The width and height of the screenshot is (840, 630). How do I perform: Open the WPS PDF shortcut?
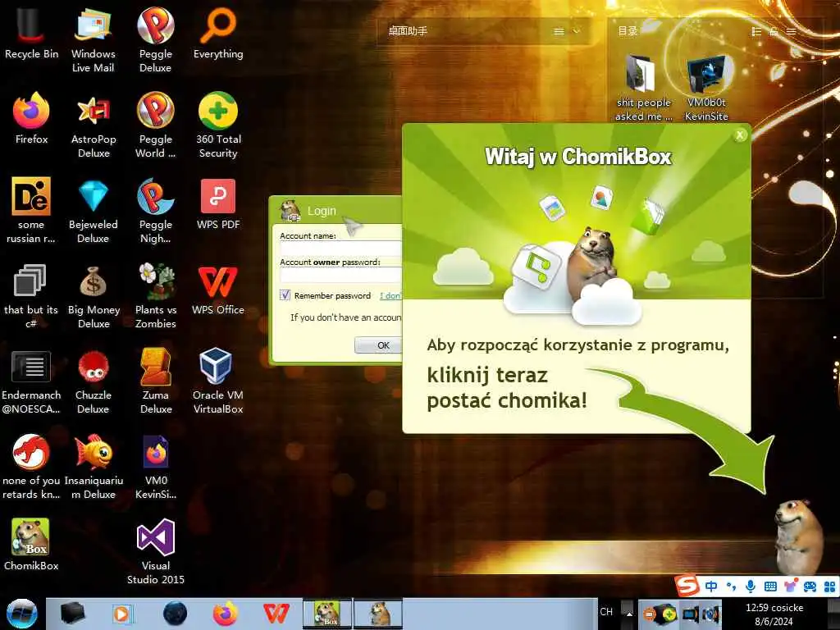[218, 203]
